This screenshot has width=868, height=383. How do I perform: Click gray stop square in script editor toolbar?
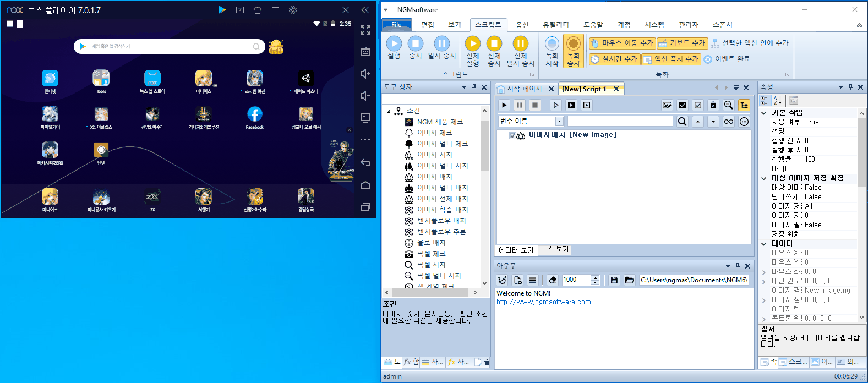pos(535,105)
